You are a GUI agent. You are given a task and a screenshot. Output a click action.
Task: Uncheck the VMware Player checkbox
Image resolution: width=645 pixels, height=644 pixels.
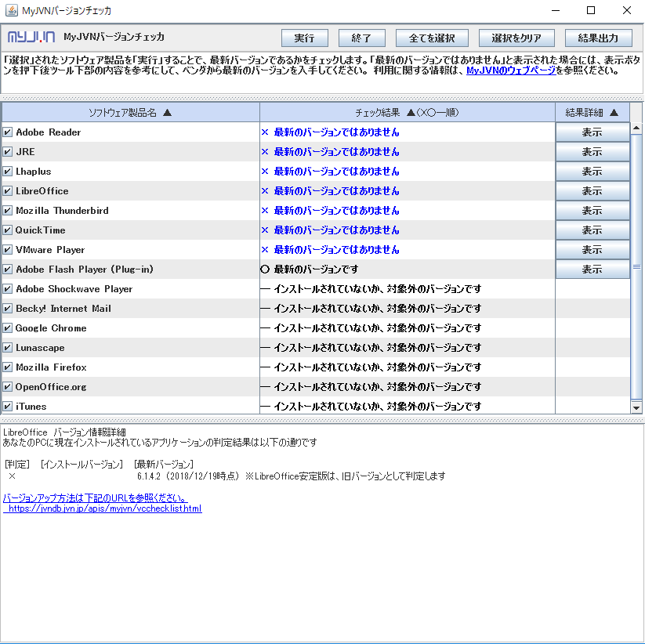point(7,250)
